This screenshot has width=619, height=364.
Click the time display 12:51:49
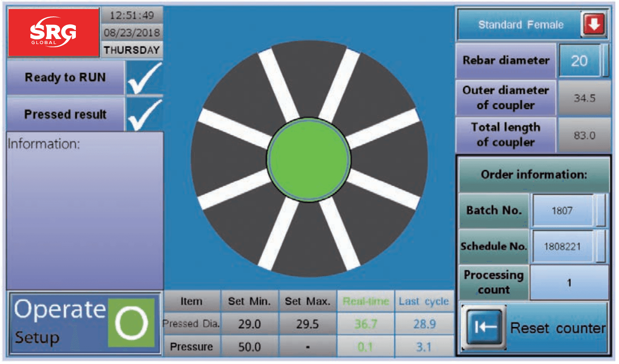132,15
